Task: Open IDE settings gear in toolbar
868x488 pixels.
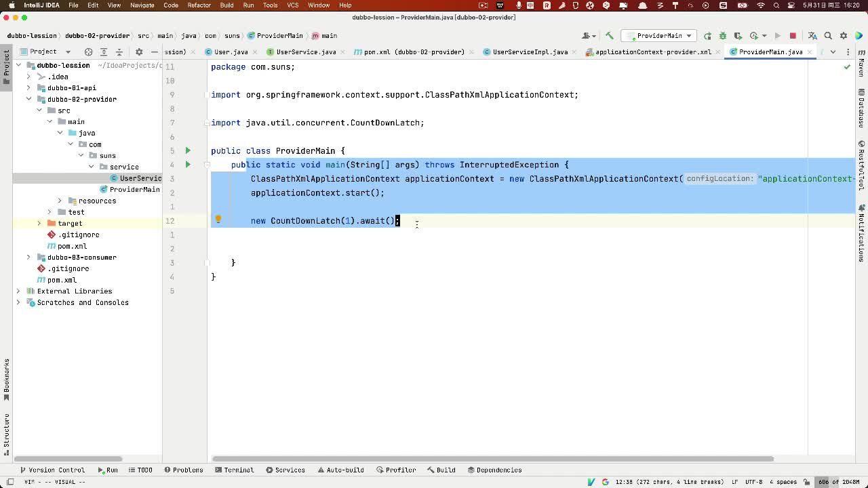Action: pyautogui.click(x=844, y=36)
